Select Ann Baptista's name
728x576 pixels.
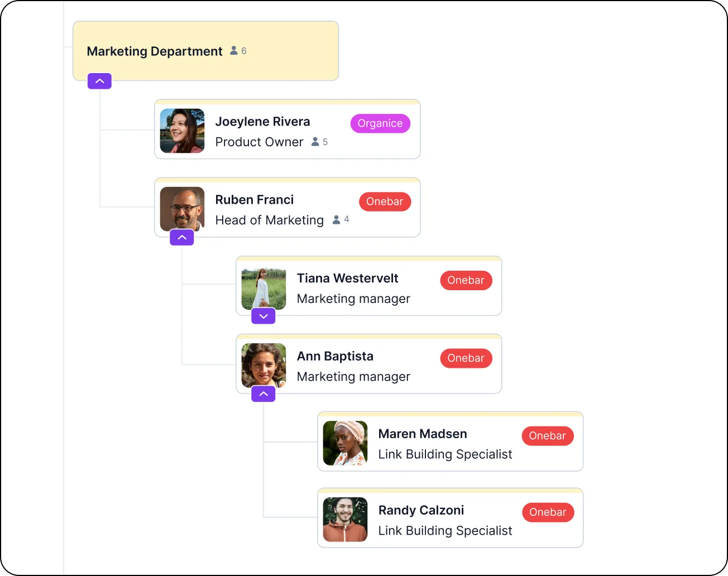tap(335, 356)
